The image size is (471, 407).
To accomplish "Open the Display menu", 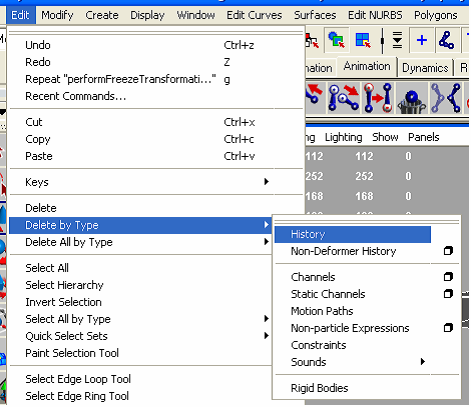I will (147, 15).
